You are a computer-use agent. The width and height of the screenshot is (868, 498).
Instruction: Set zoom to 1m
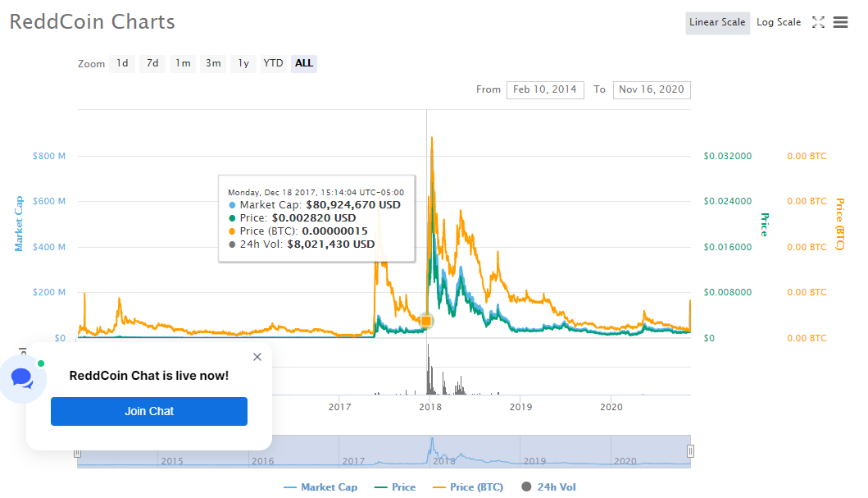(x=183, y=63)
